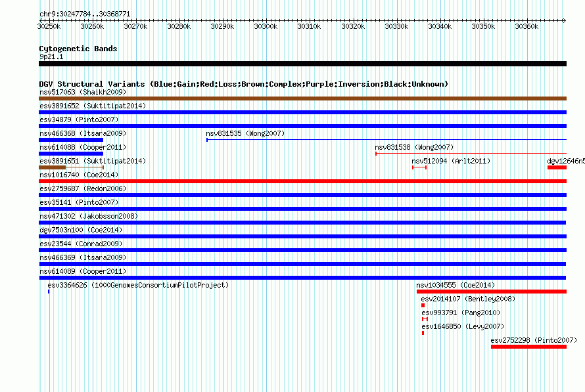Click the esv993791 (Pang2010) label
This screenshot has width=585, height=392.
[461, 313]
